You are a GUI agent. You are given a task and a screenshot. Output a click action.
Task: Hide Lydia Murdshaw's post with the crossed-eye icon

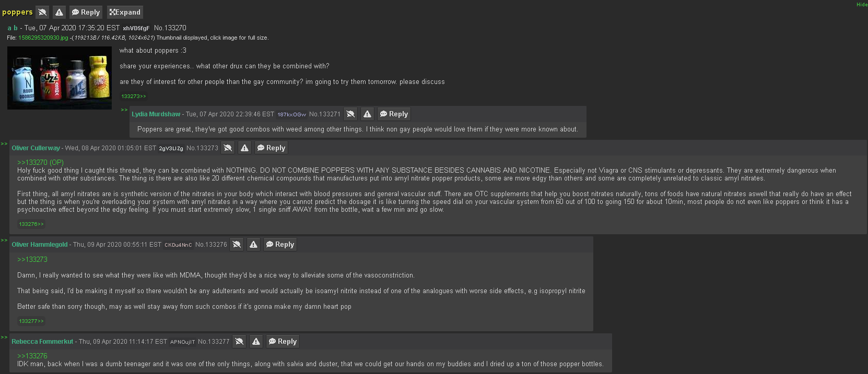pos(351,114)
